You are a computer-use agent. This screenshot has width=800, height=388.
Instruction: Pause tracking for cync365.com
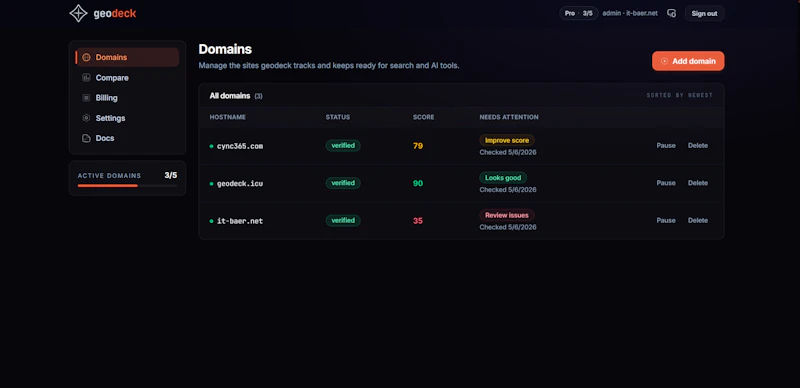(666, 146)
